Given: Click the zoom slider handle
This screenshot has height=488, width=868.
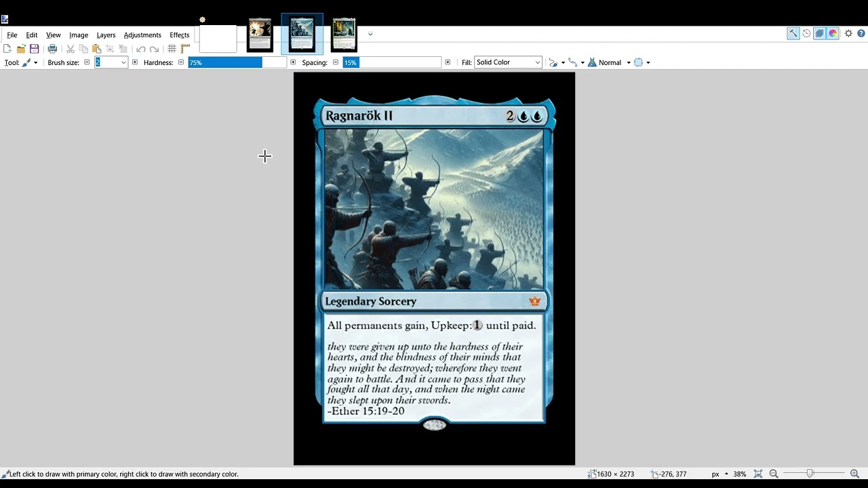Looking at the screenshot, I should pyautogui.click(x=810, y=474).
